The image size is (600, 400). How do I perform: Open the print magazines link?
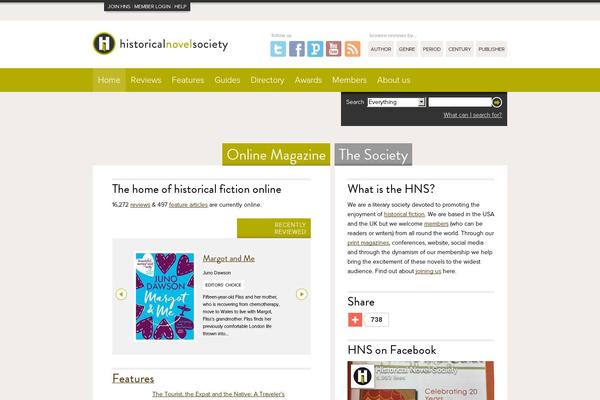368,243
